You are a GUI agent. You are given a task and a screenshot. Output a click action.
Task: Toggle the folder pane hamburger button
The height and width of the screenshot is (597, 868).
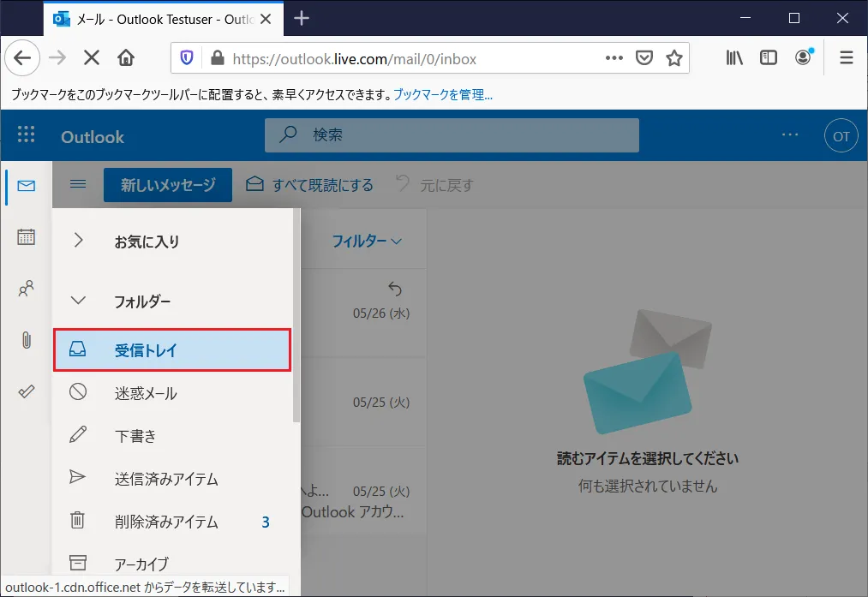[x=78, y=184]
